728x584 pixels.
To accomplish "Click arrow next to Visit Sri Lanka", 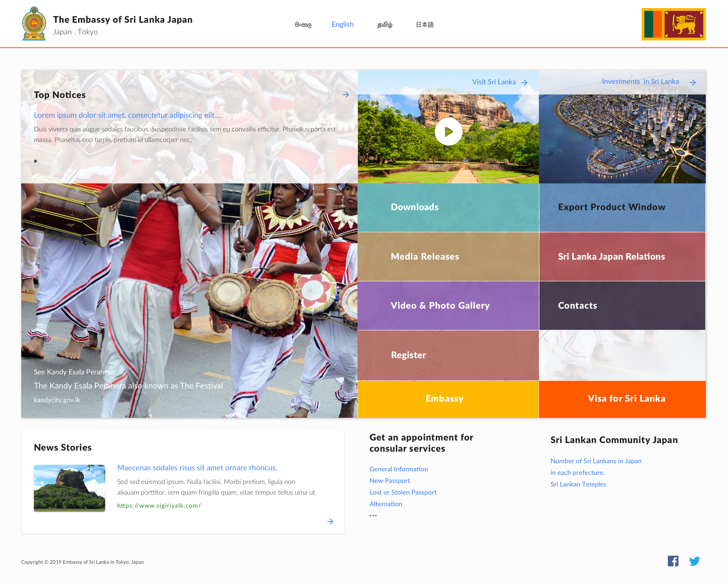I will point(525,82).
